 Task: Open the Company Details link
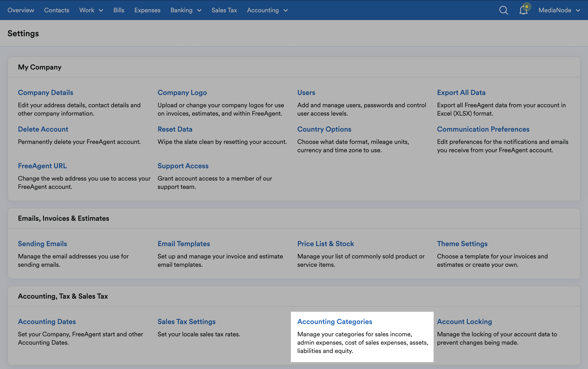coord(46,92)
